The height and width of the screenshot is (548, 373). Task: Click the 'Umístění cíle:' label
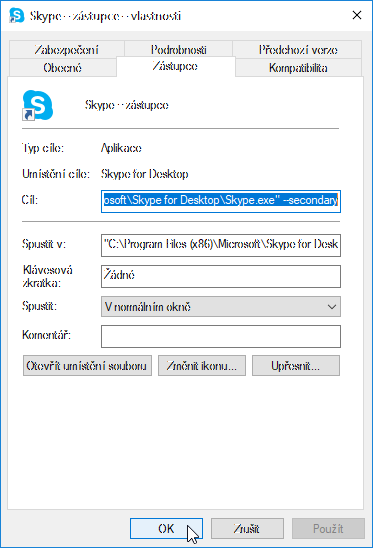(56, 174)
